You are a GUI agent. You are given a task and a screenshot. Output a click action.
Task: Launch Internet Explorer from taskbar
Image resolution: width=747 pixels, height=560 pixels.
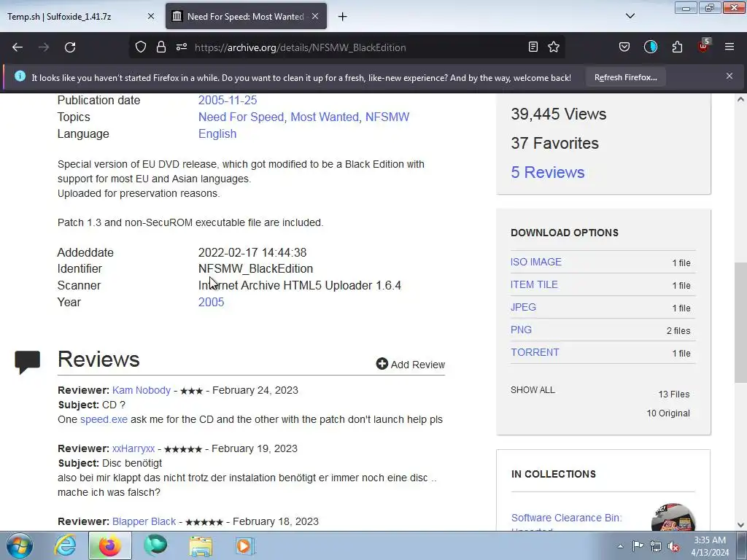(65, 545)
